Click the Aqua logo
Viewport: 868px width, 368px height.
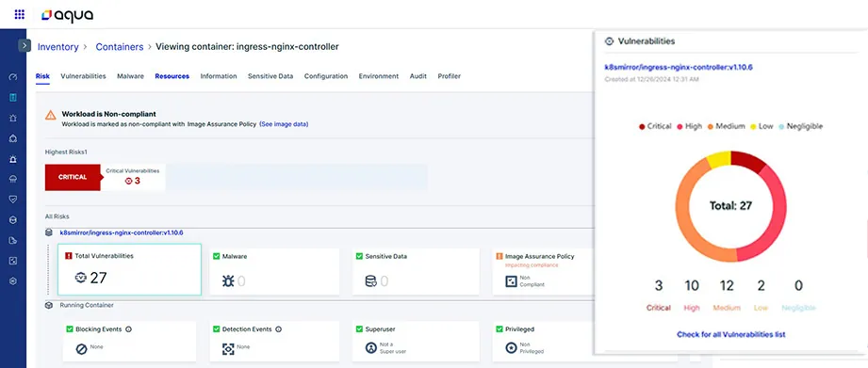67,15
